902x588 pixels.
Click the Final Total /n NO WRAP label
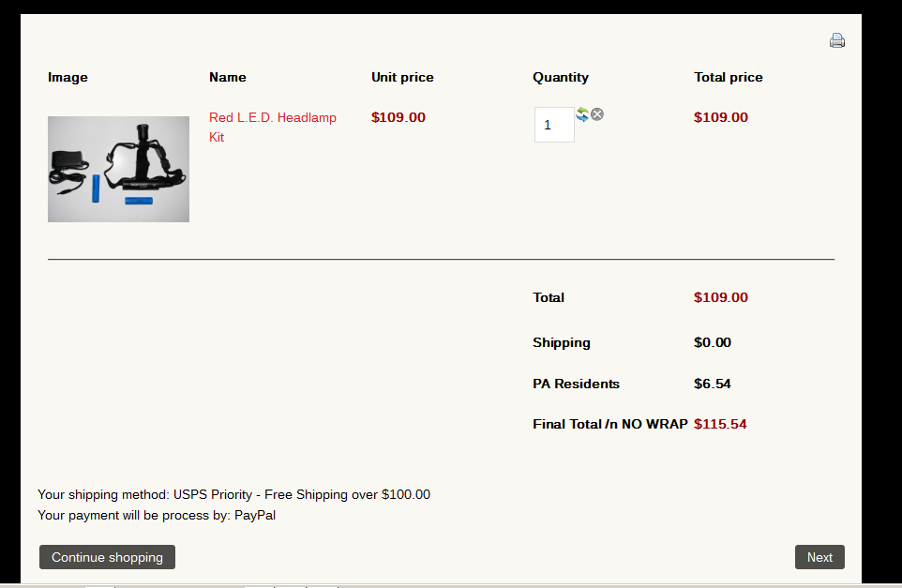[x=609, y=424]
